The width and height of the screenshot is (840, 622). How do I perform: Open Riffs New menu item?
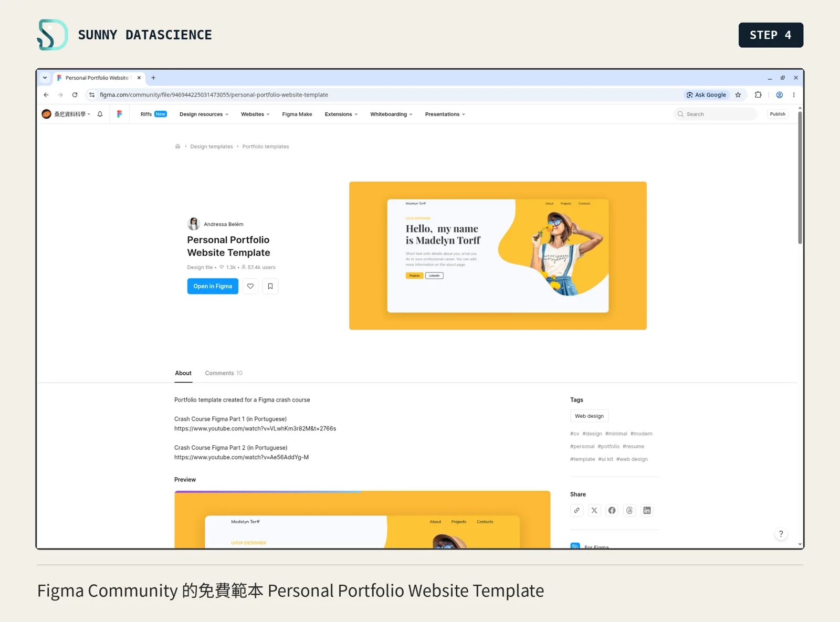(x=153, y=114)
